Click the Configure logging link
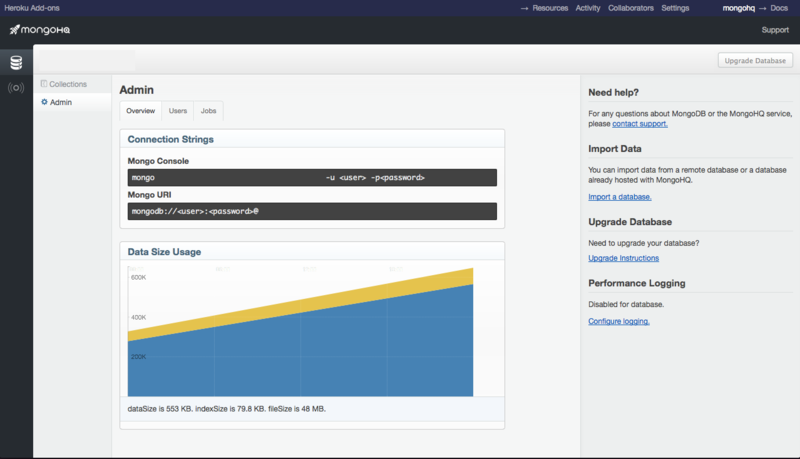The image size is (800, 459). click(x=619, y=321)
